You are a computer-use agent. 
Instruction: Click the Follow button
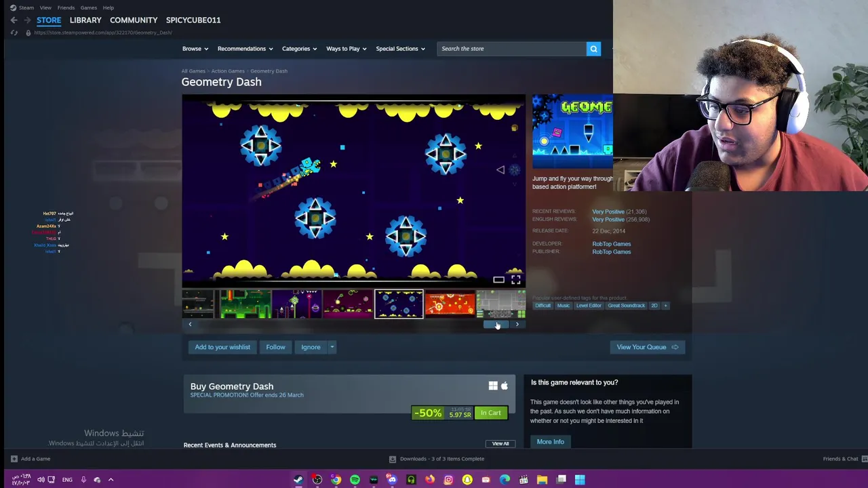pos(275,347)
